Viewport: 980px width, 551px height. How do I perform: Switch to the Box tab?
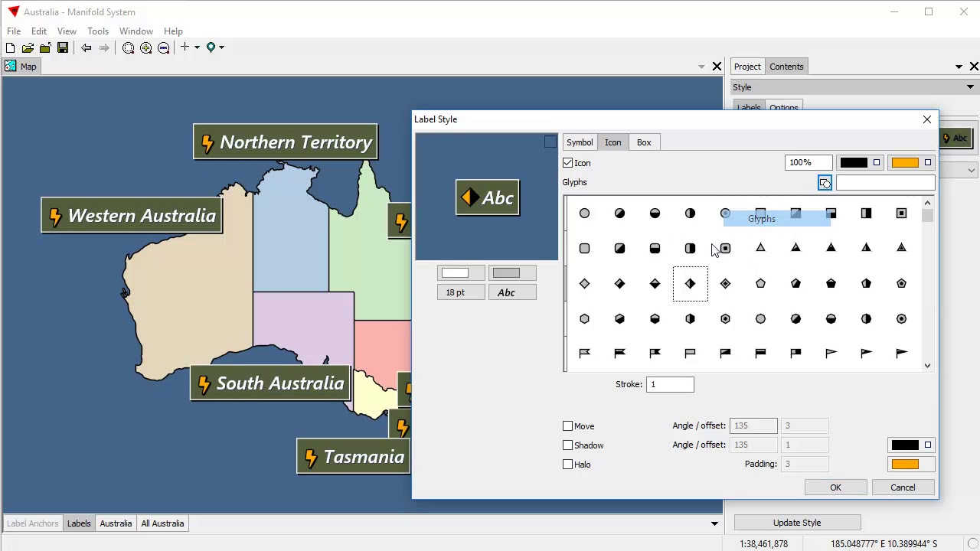tap(644, 142)
